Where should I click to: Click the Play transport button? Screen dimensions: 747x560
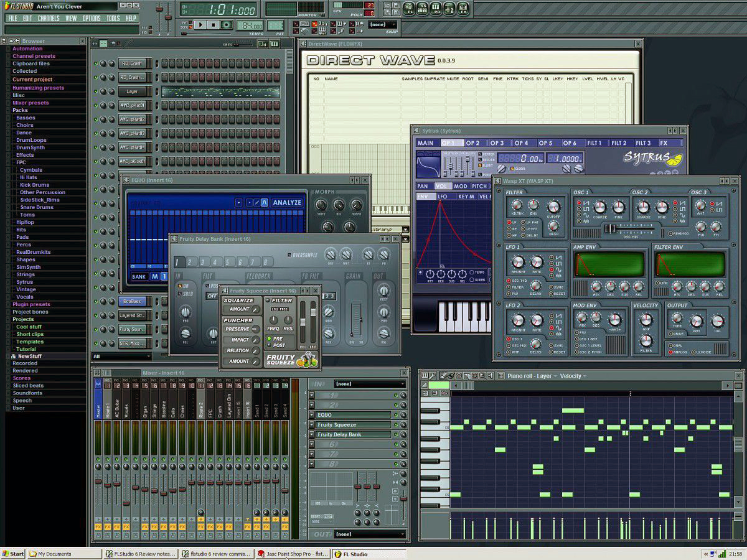(x=200, y=25)
